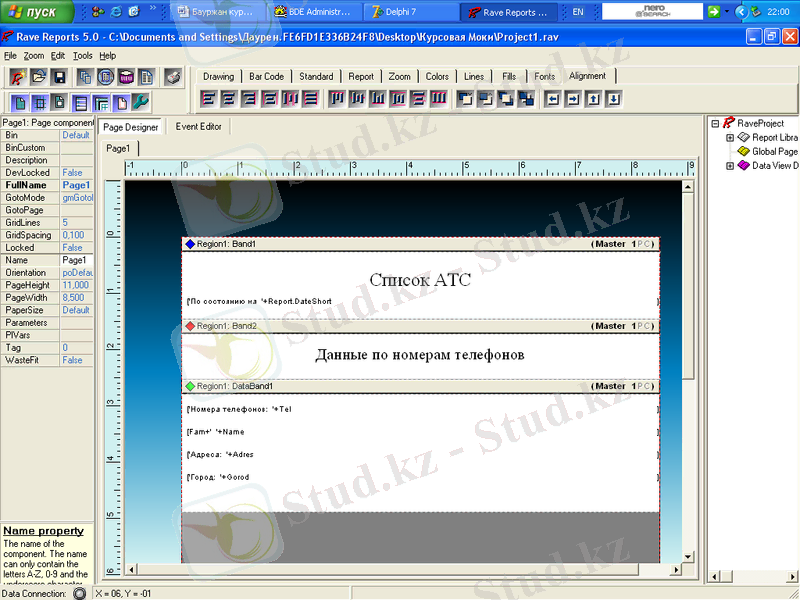Open the Tools menu
This screenshot has height=600, width=800.
point(83,56)
